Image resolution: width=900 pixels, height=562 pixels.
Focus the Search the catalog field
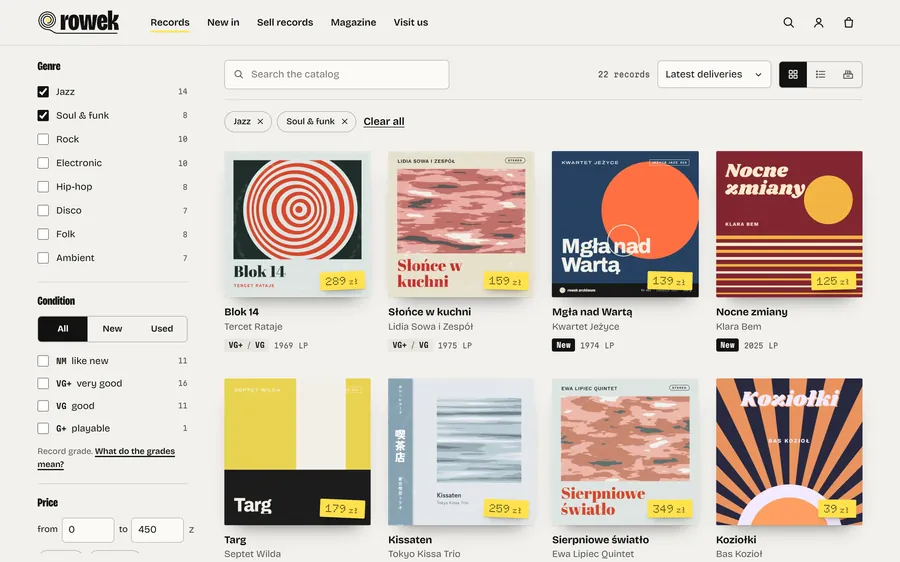[336, 75]
